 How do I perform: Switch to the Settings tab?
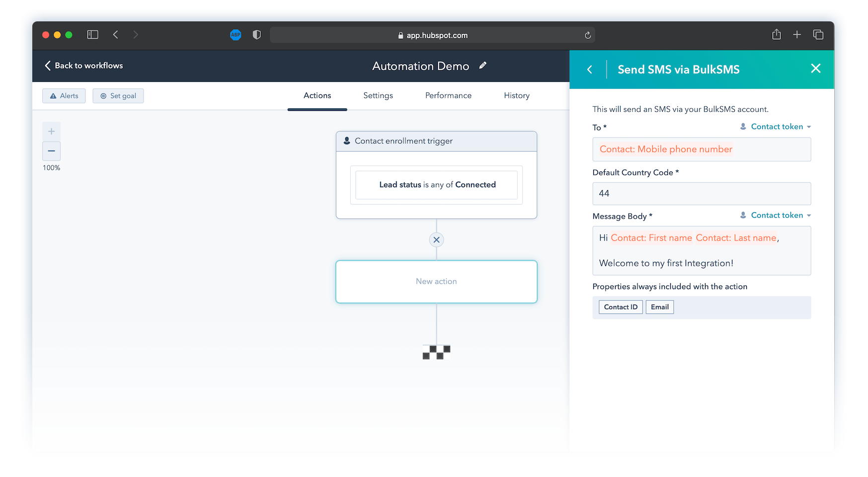point(378,95)
